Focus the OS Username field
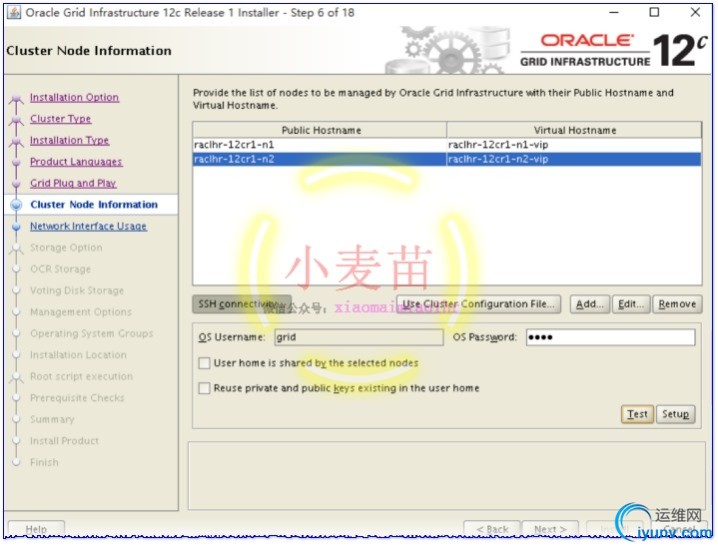 [x=359, y=337]
